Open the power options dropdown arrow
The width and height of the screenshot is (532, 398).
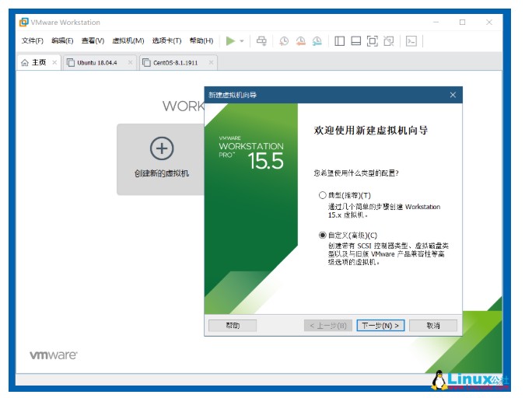242,41
